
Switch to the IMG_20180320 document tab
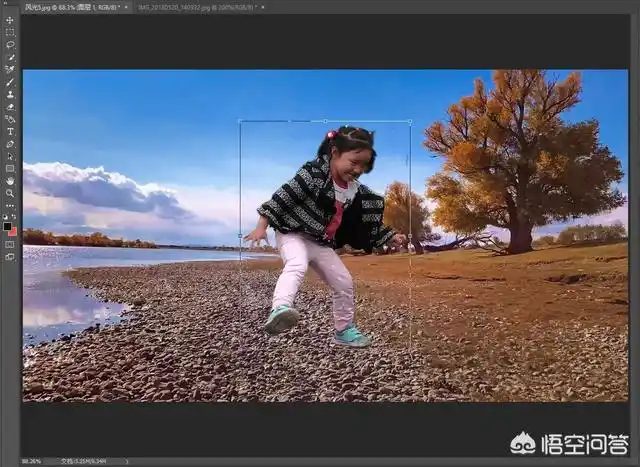(x=190, y=7)
